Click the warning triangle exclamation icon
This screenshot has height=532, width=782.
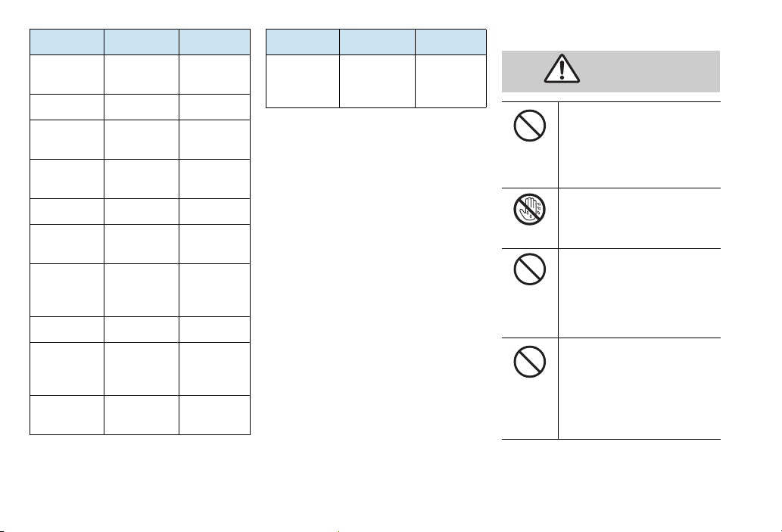(562, 68)
